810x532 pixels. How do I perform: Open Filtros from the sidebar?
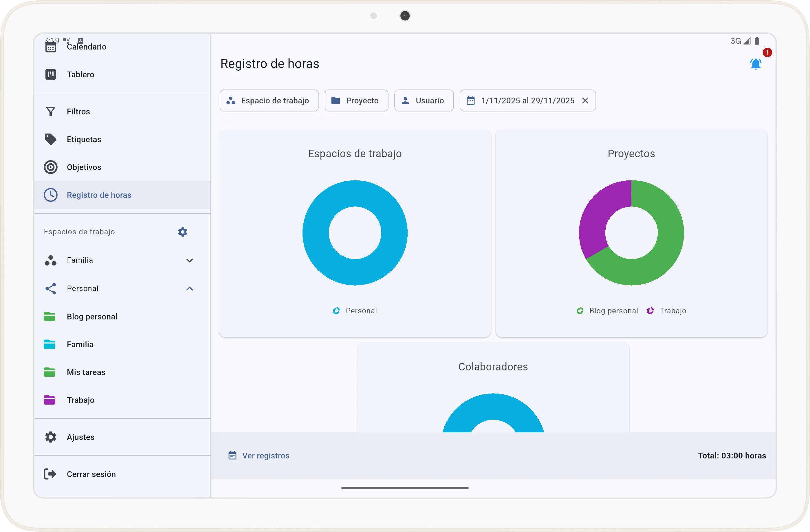[x=51, y=111]
